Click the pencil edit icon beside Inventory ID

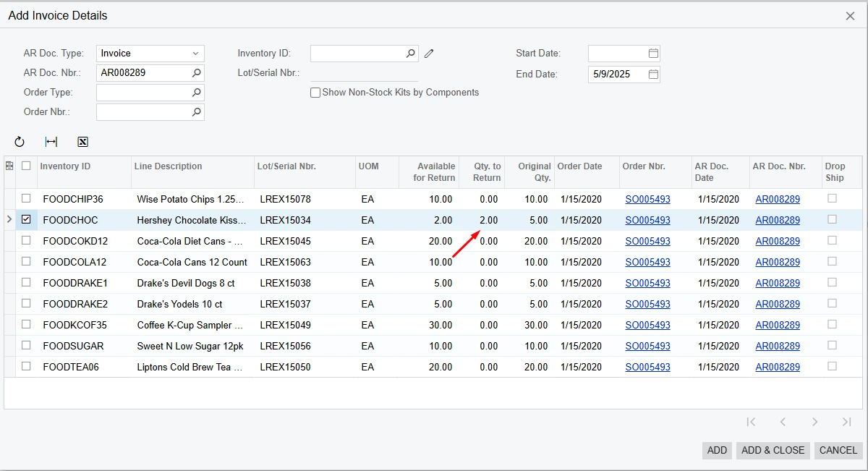(429, 52)
